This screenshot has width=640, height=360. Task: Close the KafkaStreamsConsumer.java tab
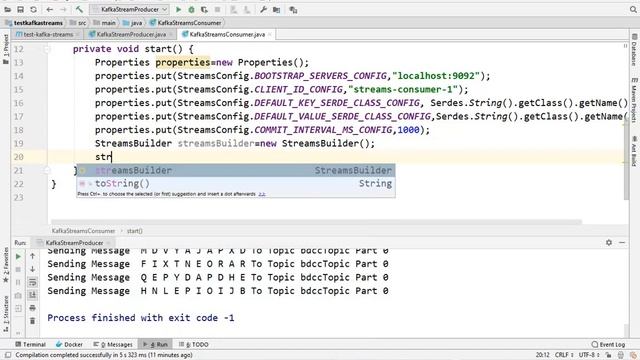point(270,34)
